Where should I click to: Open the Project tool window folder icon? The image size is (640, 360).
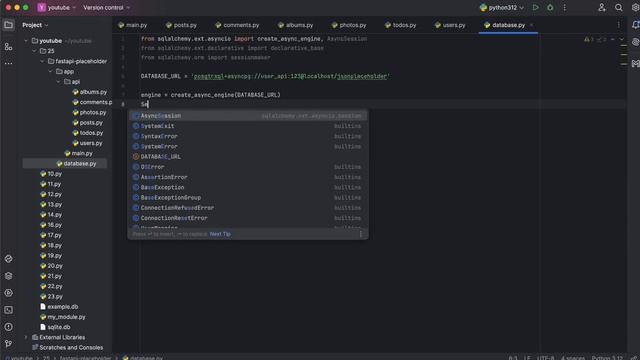pos(8,25)
